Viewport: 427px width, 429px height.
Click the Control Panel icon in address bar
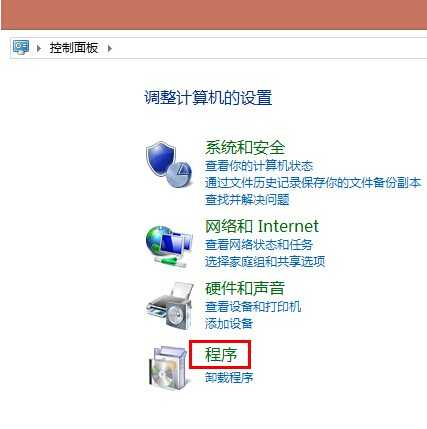21,48
